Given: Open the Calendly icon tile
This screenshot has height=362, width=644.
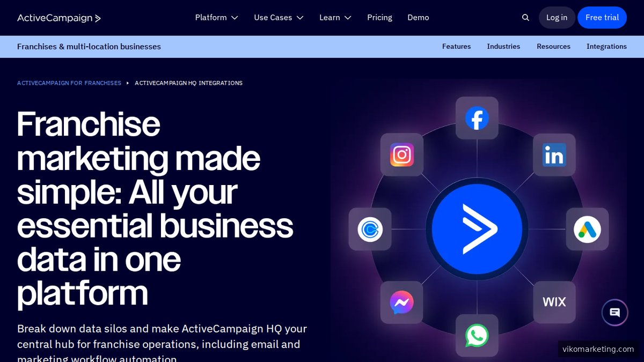Looking at the screenshot, I should click(370, 230).
